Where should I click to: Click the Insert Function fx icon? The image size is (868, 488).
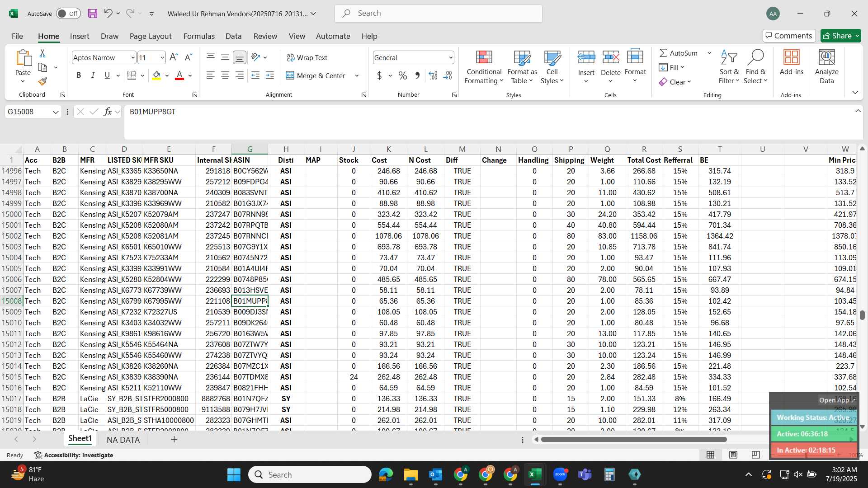(108, 112)
